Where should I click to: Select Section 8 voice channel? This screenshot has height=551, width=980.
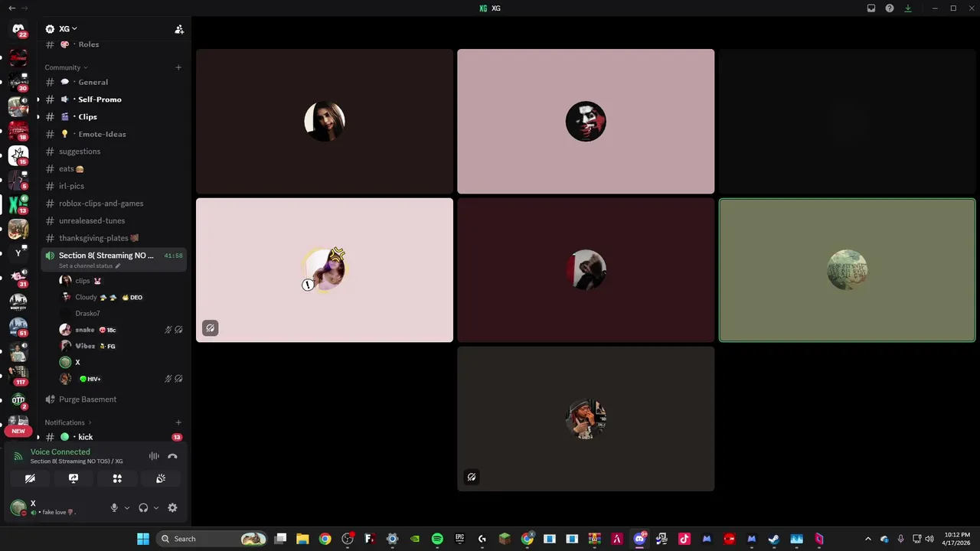[113, 259]
